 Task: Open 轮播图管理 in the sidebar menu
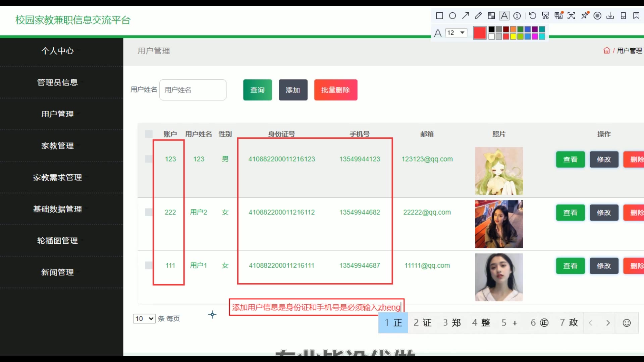[x=57, y=241]
